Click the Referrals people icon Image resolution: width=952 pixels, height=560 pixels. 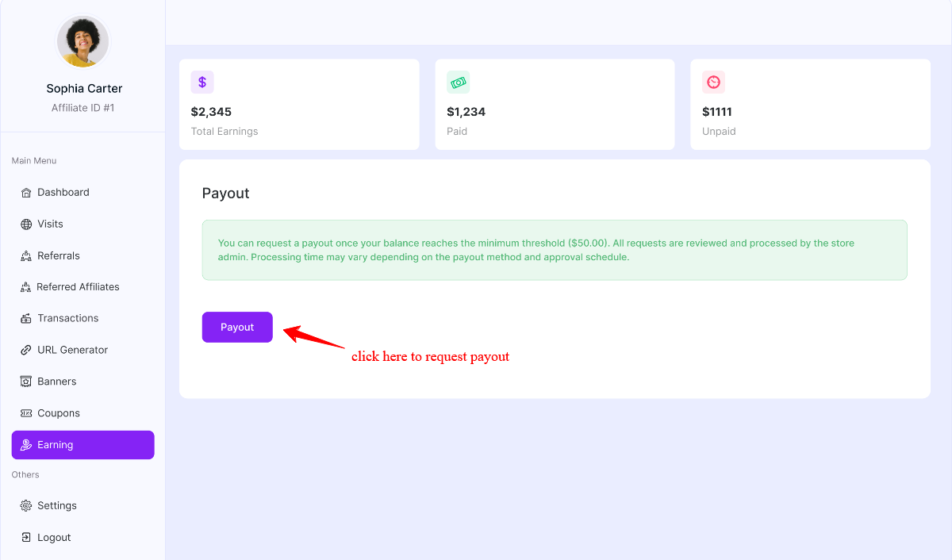tap(26, 256)
